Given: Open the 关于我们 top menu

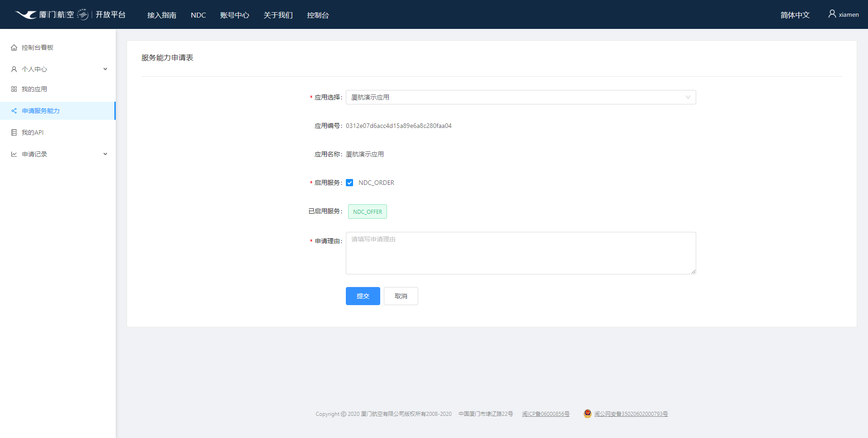Looking at the screenshot, I should coord(278,15).
